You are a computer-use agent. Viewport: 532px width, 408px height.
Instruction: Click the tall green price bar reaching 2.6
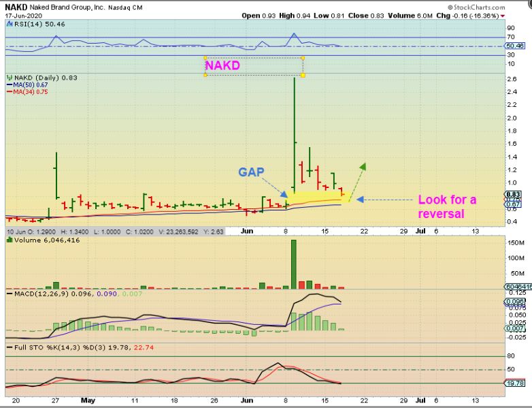click(294, 136)
